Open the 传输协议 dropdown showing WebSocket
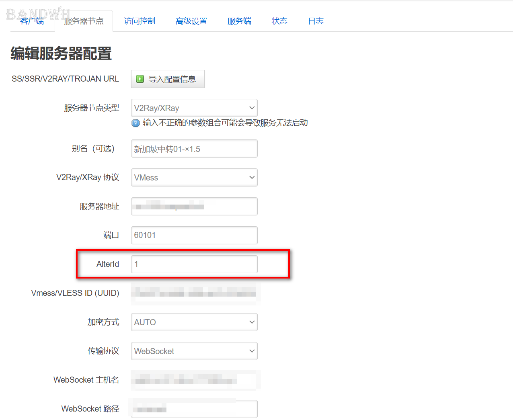 (x=194, y=351)
